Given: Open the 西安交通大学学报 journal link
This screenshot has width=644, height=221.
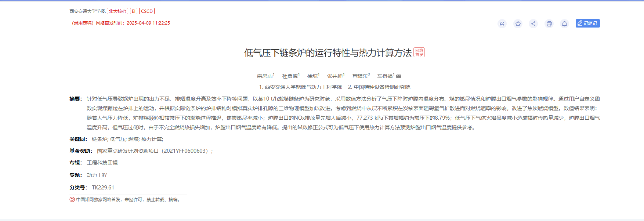Looking at the screenshot, I should (87, 11).
